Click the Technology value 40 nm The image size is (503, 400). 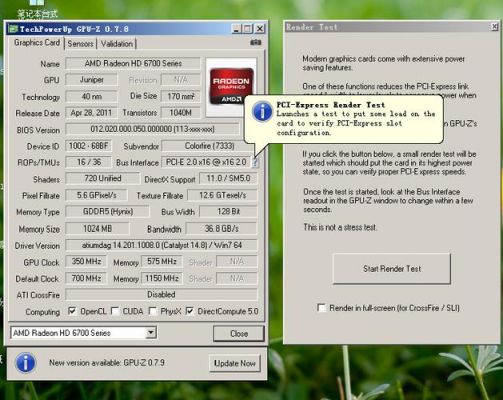(92, 97)
